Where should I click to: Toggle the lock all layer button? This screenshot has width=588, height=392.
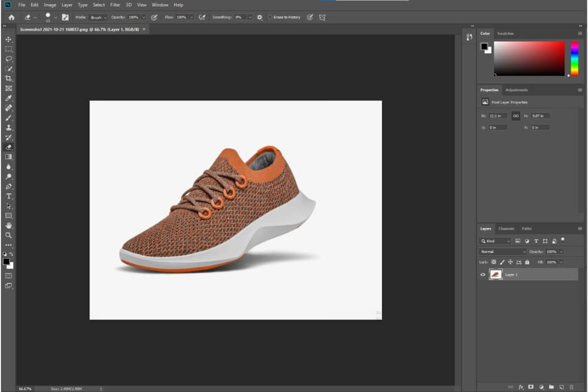pos(527,262)
